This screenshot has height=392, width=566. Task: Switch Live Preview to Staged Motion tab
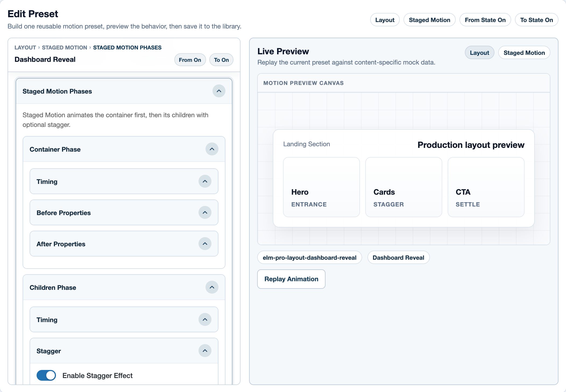pos(524,53)
